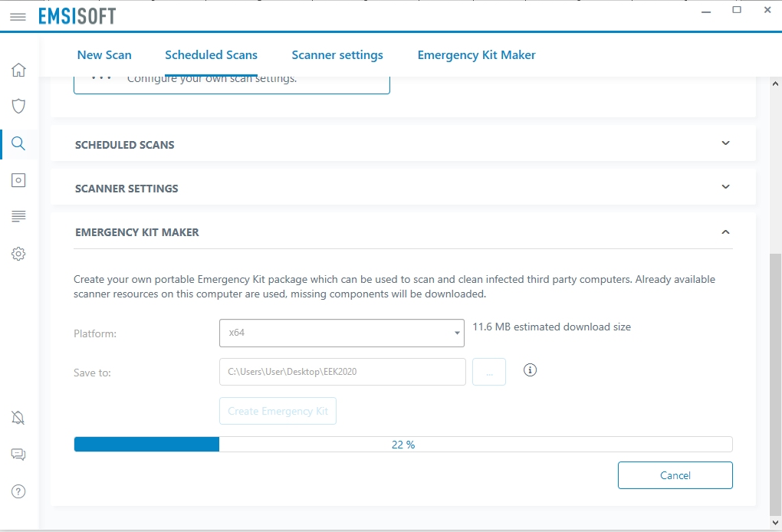Go to the Home overview icon
The width and height of the screenshot is (782, 532).
click(x=18, y=70)
